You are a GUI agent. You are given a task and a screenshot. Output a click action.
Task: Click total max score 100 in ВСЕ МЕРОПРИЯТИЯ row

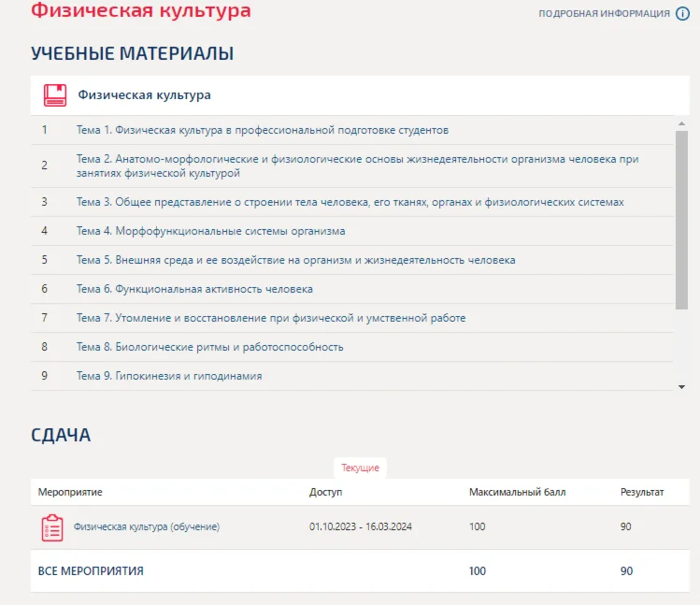click(478, 571)
